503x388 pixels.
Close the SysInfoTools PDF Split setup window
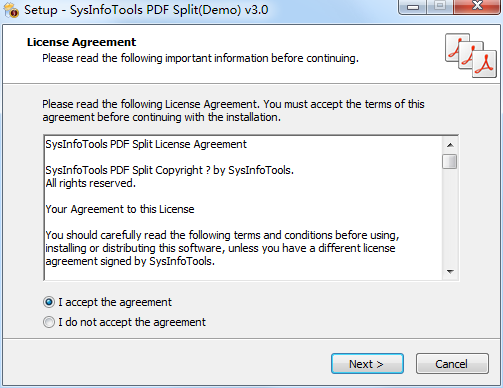(x=478, y=7)
